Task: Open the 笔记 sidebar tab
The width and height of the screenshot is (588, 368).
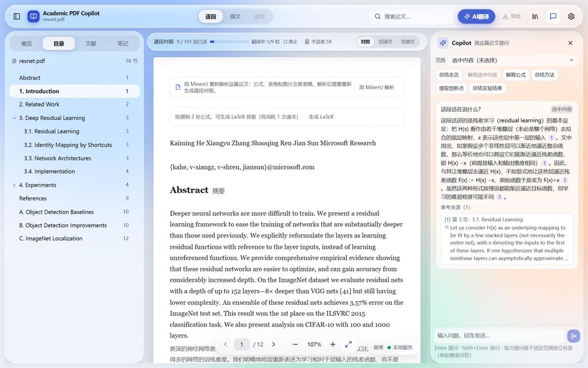Action: coord(122,43)
